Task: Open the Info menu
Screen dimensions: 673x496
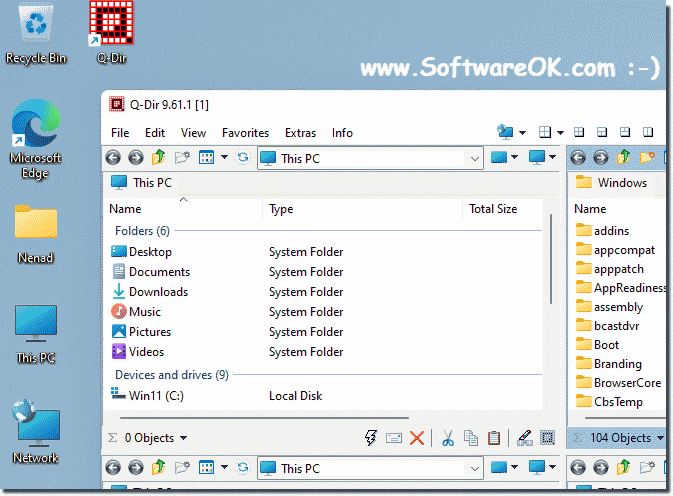Action: pyautogui.click(x=342, y=133)
